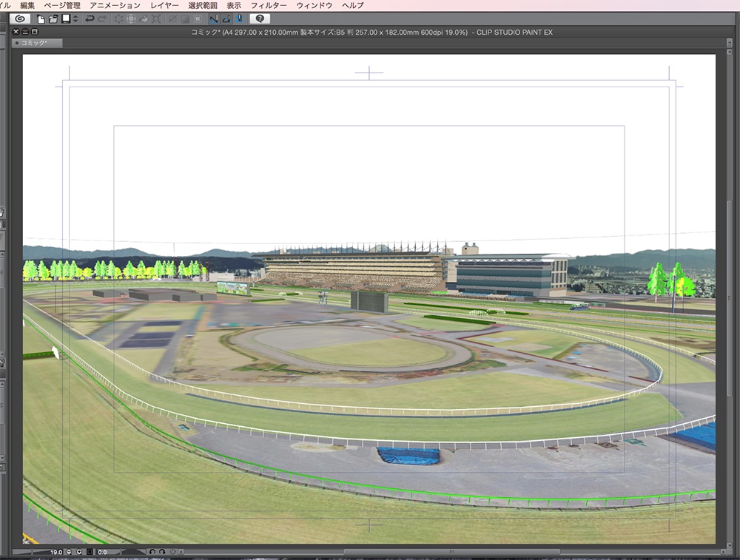The image size is (740, 560).
Task: Click the Deselect toolbar icon
Action: (x=172, y=19)
